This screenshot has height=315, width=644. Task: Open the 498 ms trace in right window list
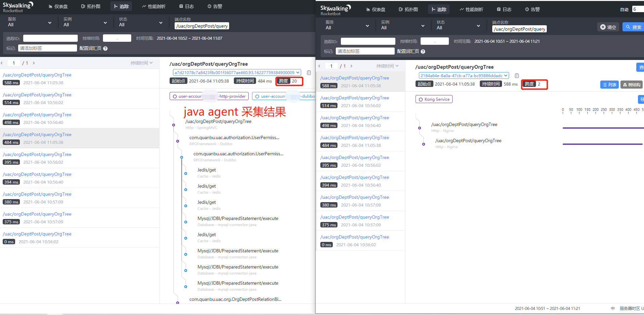[x=360, y=121]
